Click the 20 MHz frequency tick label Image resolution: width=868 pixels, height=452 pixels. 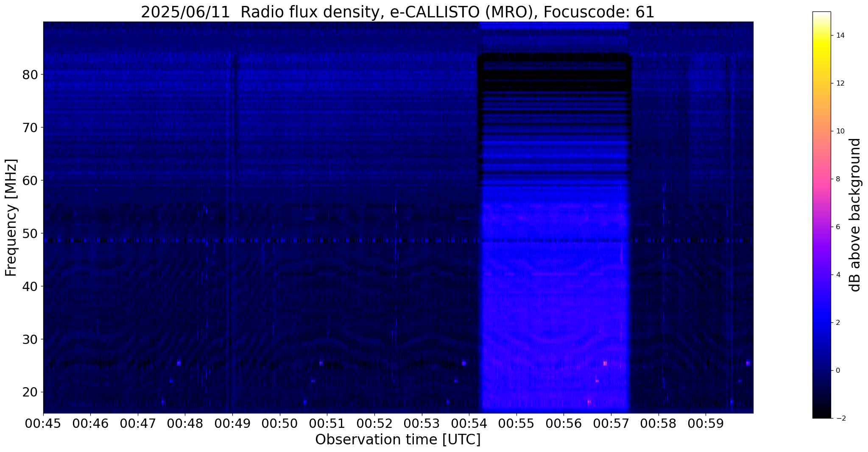tap(29, 392)
